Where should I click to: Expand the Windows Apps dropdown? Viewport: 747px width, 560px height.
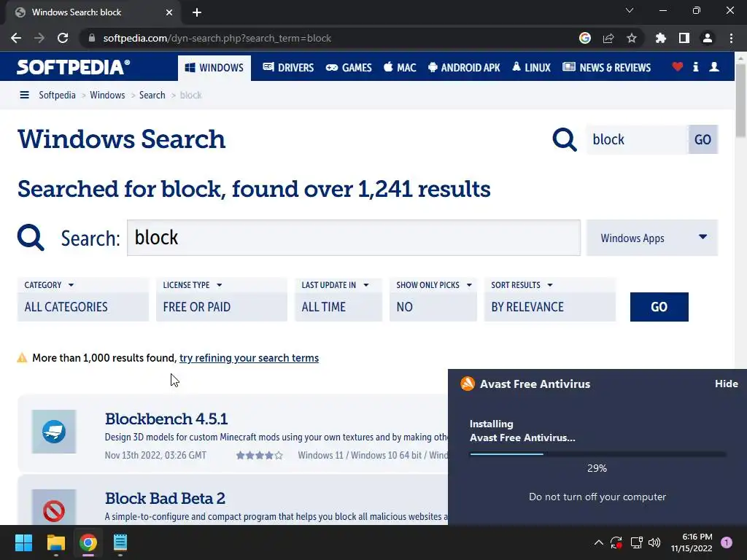pos(651,238)
